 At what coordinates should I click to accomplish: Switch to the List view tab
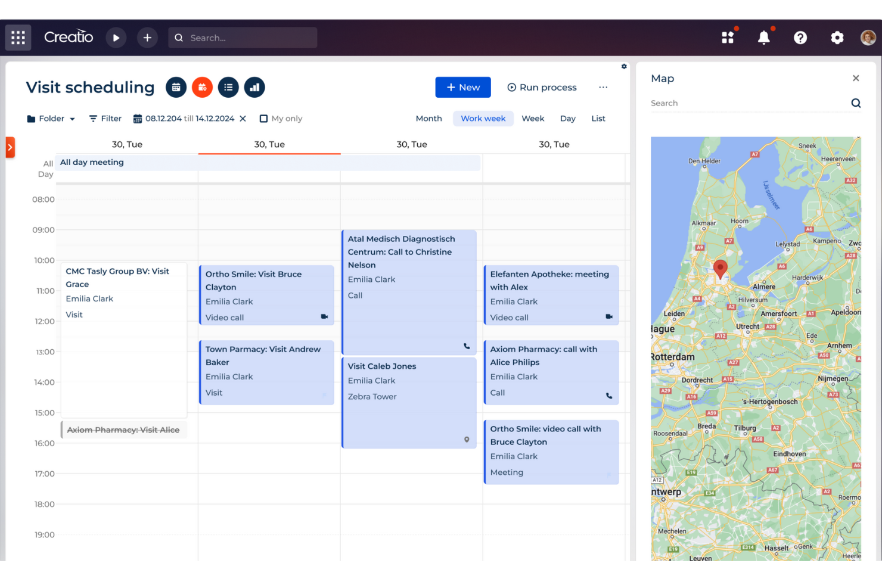(598, 119)
